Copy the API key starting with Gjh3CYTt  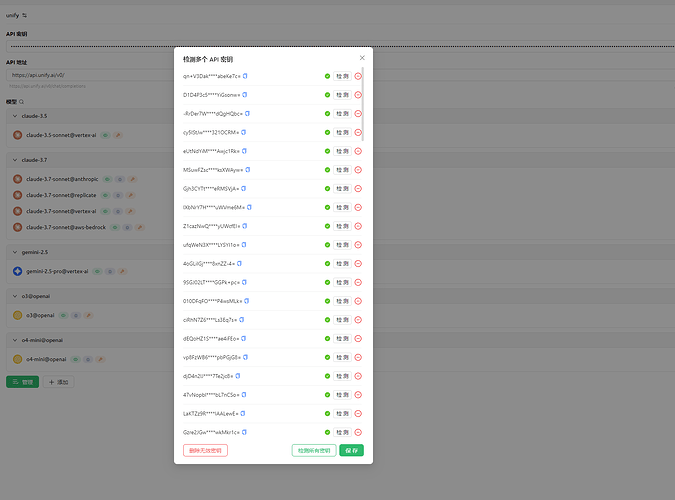click(x=244, y=189)
